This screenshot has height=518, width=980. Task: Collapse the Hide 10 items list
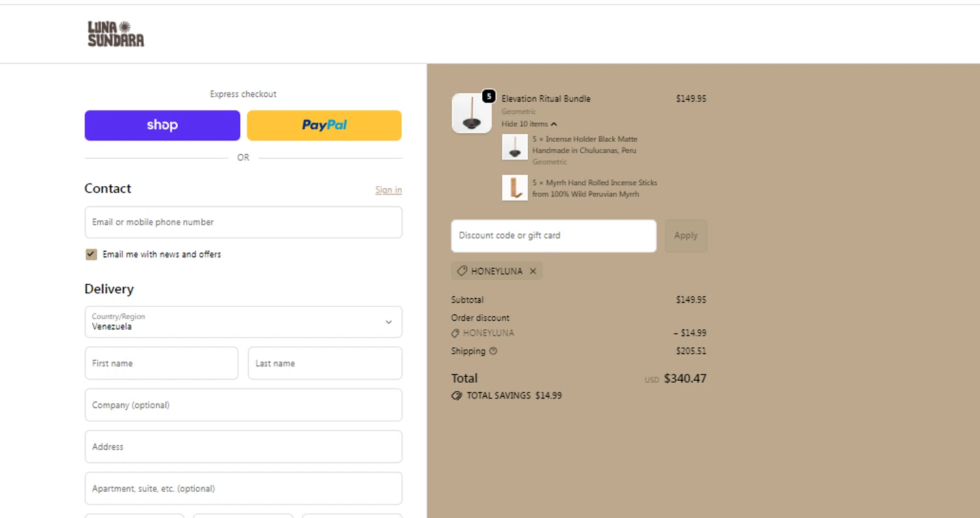(529, 123)
